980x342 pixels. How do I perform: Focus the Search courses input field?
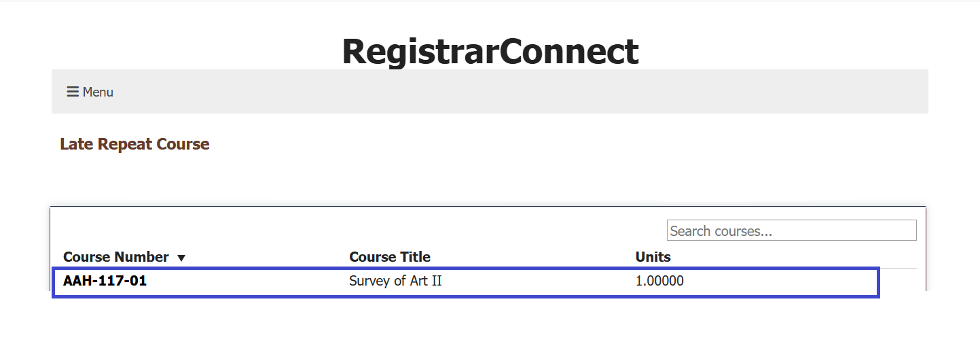[x=791, y=230]
